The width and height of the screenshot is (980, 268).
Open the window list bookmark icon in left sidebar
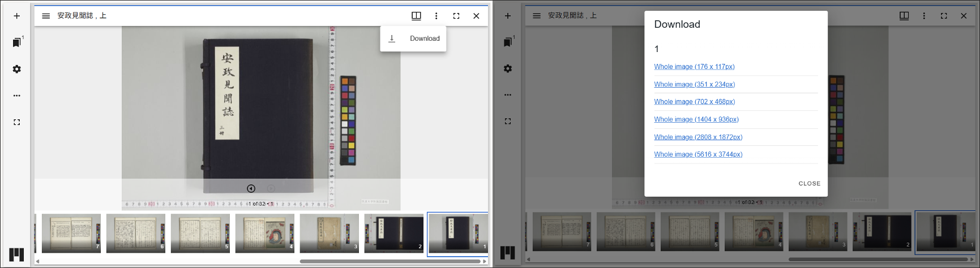(17, 42)
